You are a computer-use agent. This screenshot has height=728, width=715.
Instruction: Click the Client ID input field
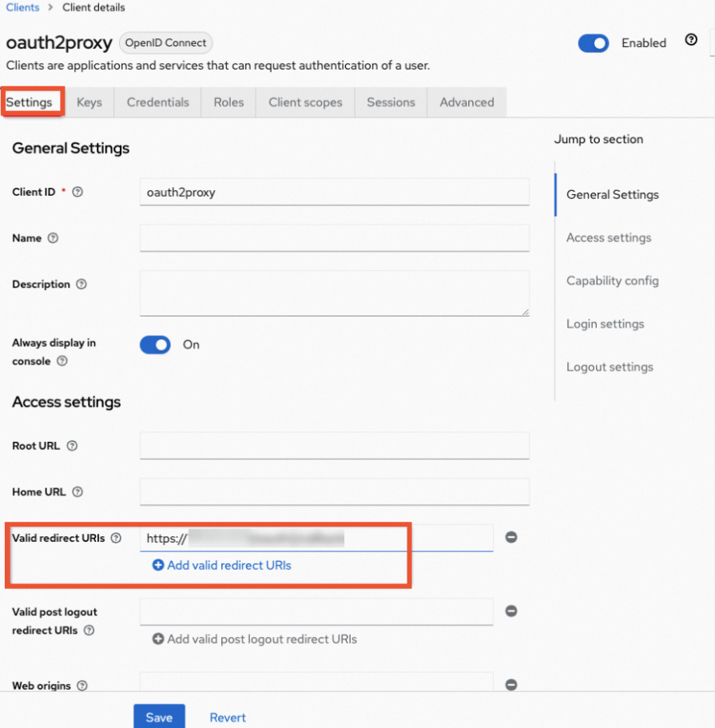click(x=335, y=193)
